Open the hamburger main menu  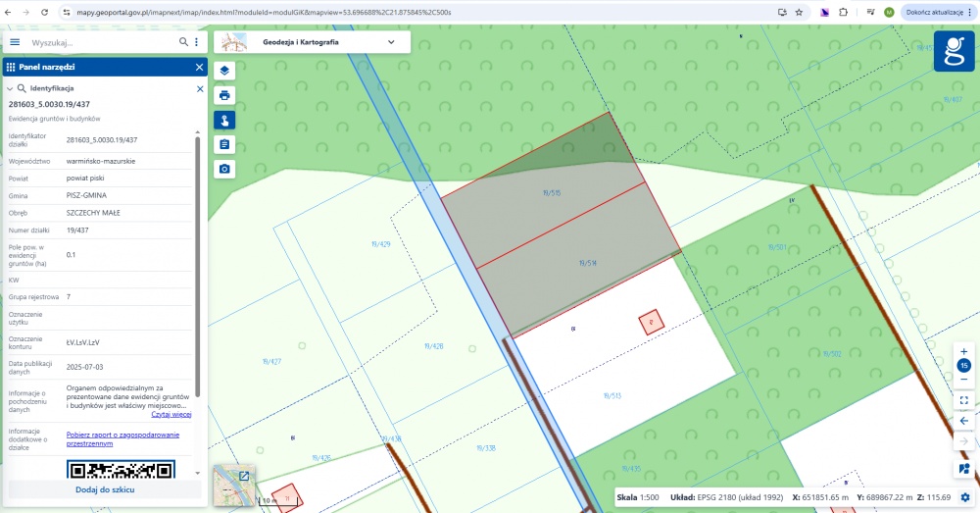pos(15,42)
